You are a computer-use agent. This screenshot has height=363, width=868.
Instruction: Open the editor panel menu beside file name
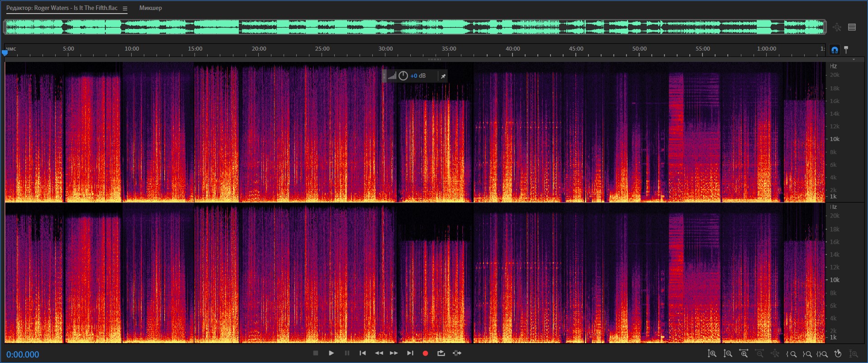point(125,9)
